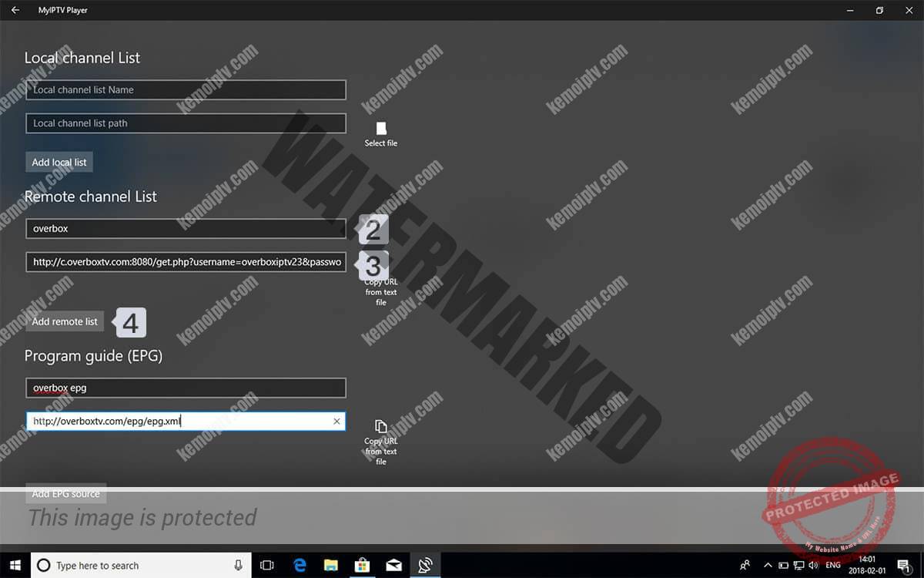Focus the Local channel list Name field

(186, 89)
